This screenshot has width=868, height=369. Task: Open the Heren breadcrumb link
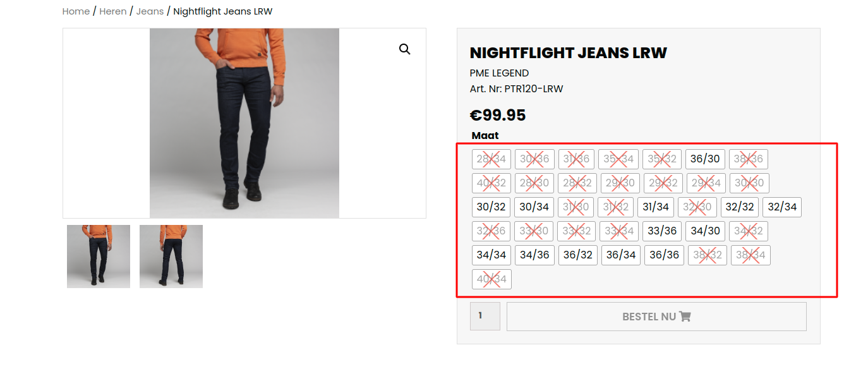pyautogui.click(x=113, y=11)
